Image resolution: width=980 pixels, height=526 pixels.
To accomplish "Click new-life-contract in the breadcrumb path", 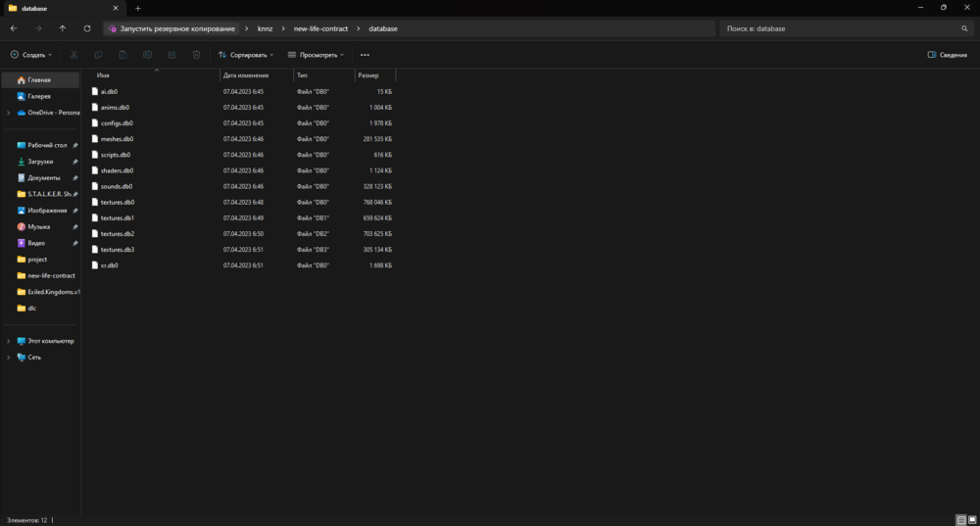I will click(320, 28).
